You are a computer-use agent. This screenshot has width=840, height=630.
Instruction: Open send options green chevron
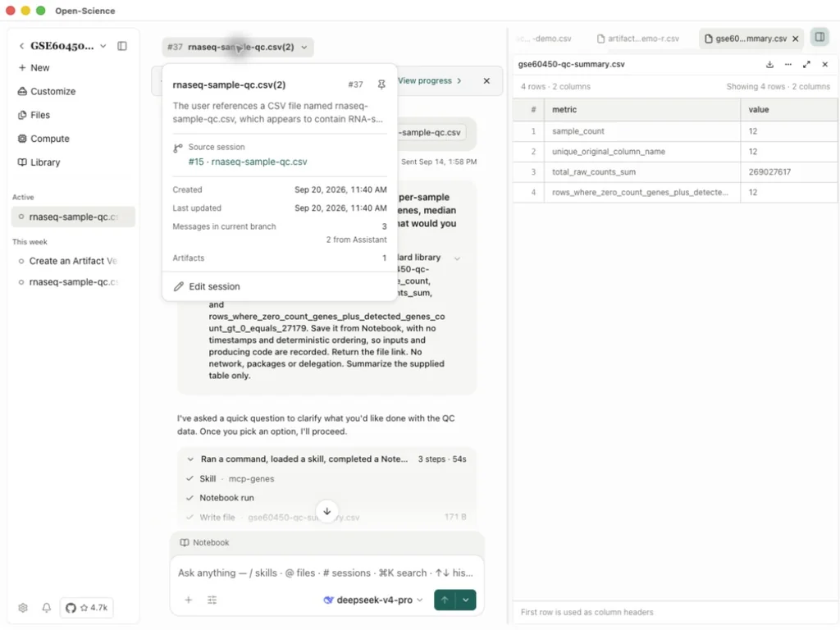click(466, 600)
